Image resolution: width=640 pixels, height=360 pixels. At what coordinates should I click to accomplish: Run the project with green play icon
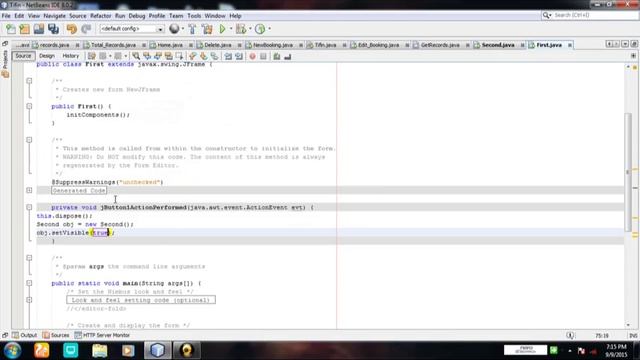tap(222, 29)
